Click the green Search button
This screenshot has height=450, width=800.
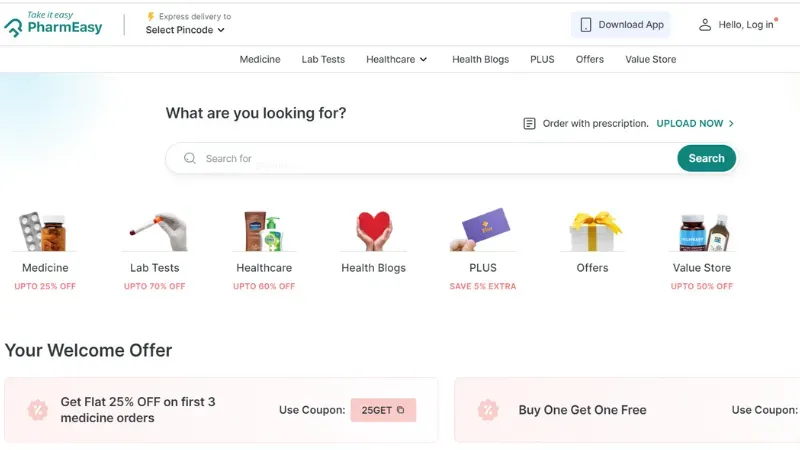point(706,158)
